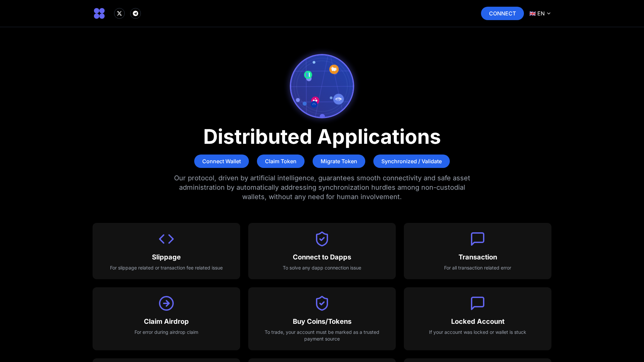Click 'For slippage related or transaction fee related issue' text

pos(166,268)
